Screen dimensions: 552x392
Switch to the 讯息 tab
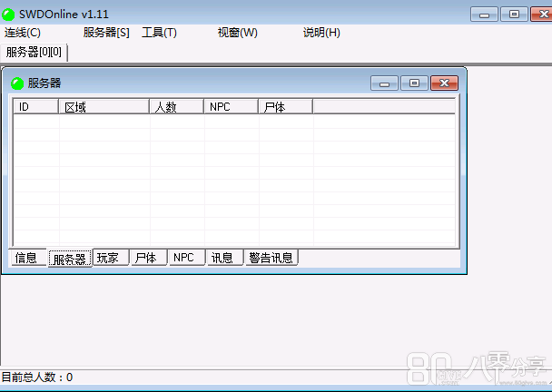pyautogui.click(x=225, y=258)
